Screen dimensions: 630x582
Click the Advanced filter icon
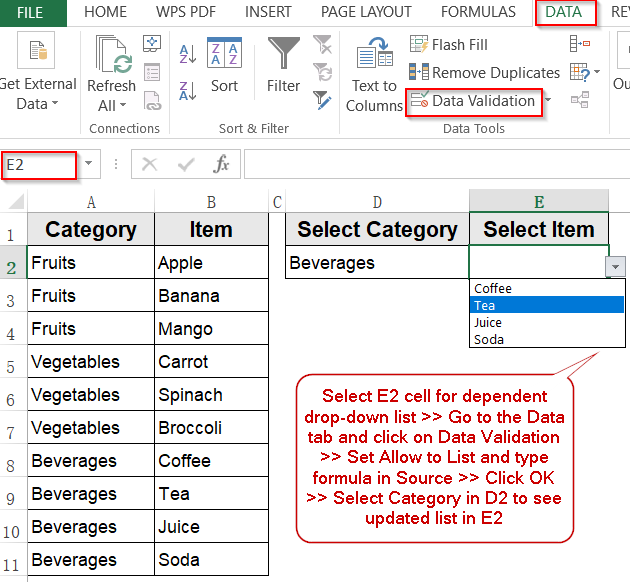(322, 99)
